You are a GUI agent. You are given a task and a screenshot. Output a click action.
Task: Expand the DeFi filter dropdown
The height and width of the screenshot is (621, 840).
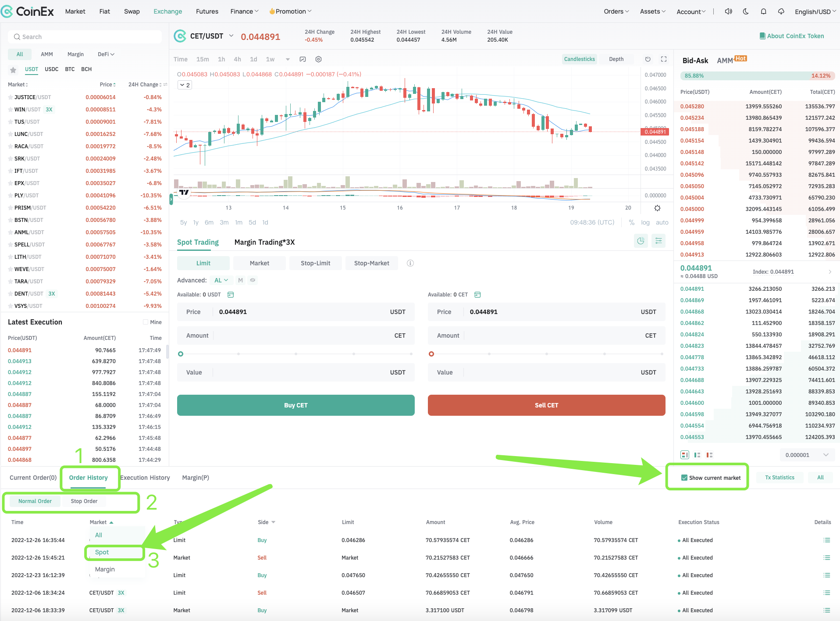coord(105,54)
